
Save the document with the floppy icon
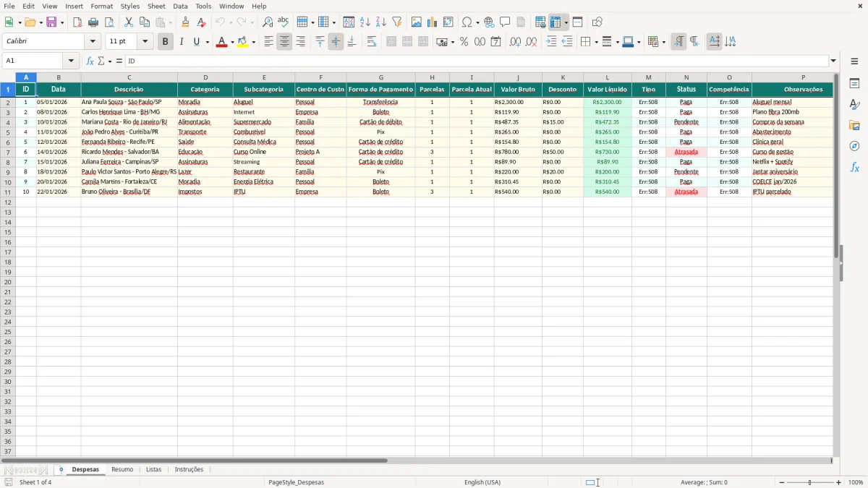coord(51,22)
